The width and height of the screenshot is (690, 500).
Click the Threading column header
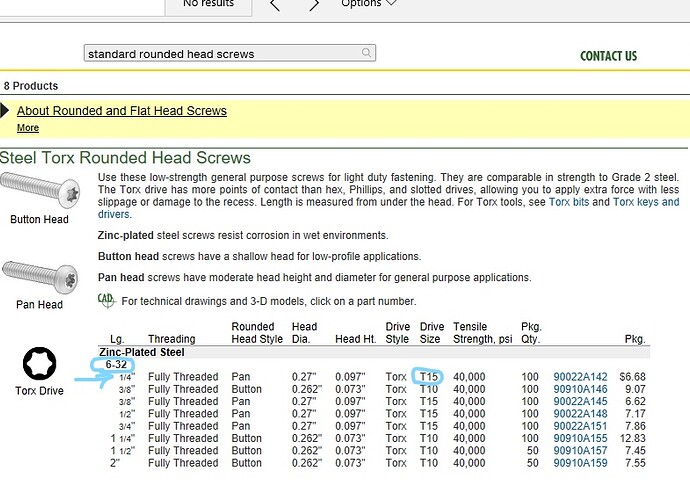pyautogui.click(x=172, y=339)
